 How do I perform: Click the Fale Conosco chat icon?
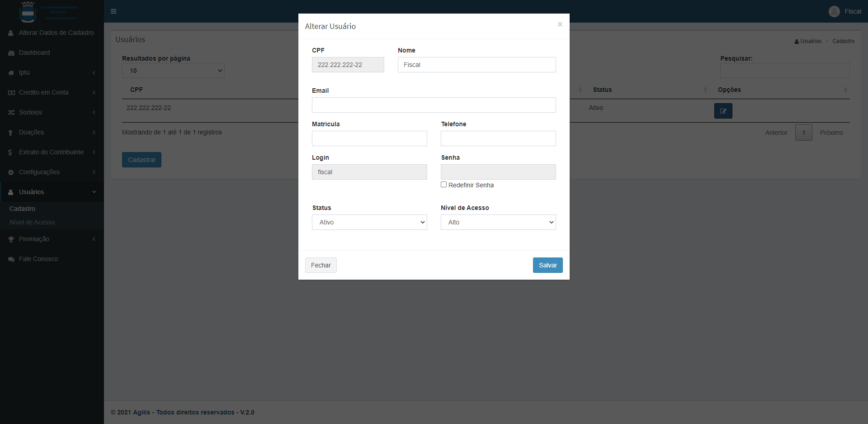tap(11, 259)
